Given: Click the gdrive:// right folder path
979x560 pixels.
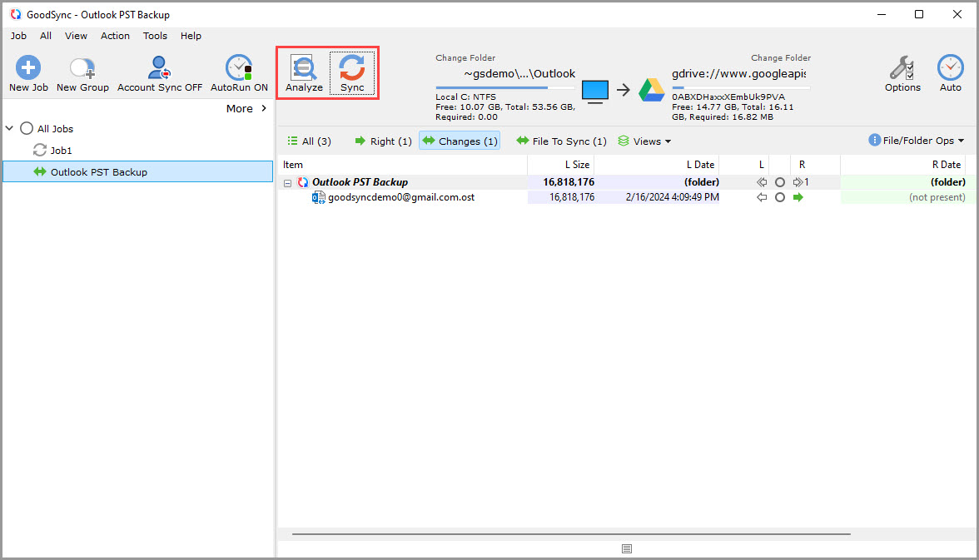Looking at the screenshot, I should tap(738, 74).
